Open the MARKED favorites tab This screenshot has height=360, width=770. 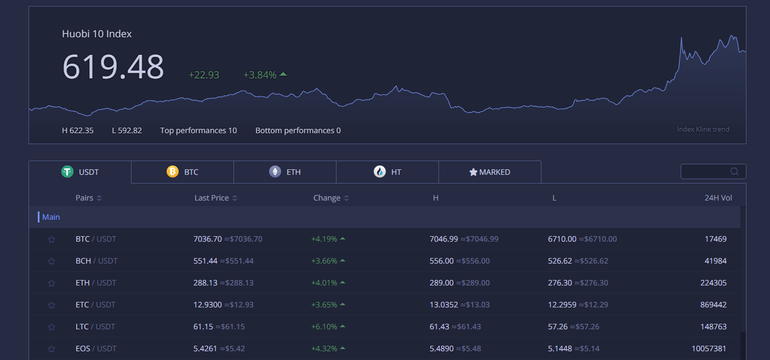pos(490,172)
